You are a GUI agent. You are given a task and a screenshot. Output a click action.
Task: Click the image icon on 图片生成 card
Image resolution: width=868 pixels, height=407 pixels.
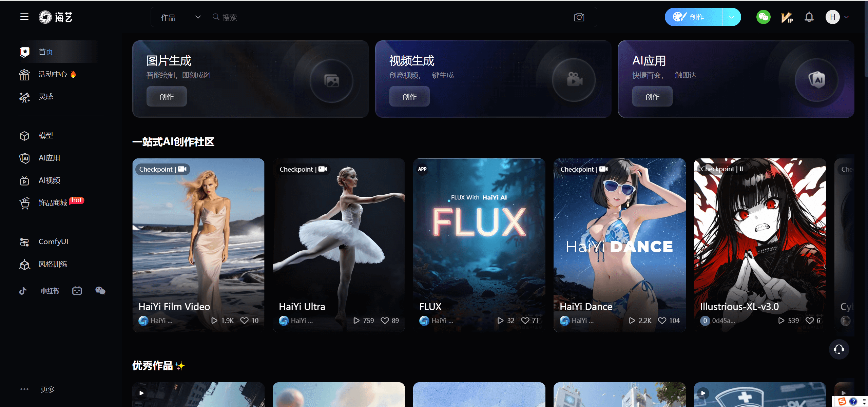click(x=331, y=81)
